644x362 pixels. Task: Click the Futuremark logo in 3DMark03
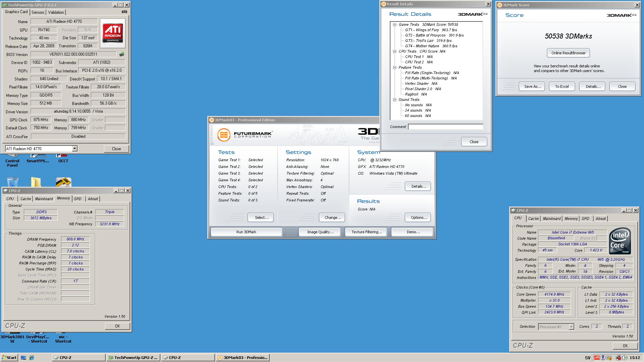(x=245, y=135)
